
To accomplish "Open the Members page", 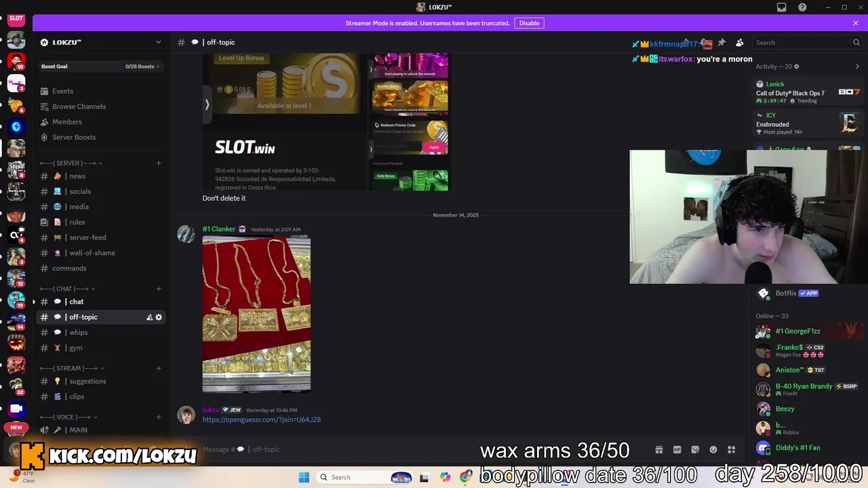I will pyautogui.click(x=100, y=122).
